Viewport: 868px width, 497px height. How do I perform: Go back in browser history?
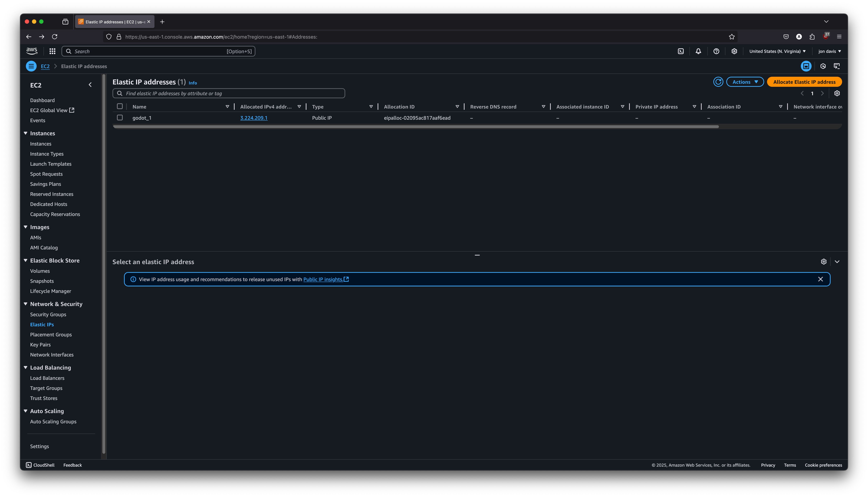click(29, 36)
